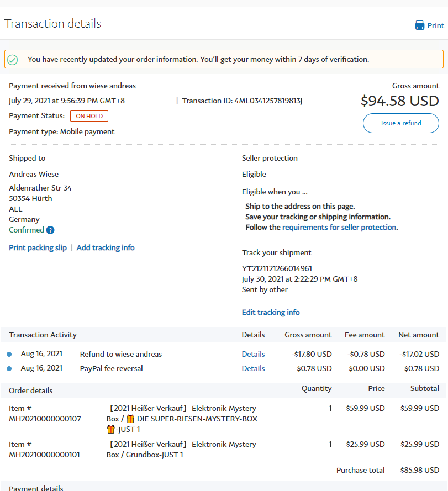Click the Grundbox-JUST 1 item description

[x=145, y=455]
